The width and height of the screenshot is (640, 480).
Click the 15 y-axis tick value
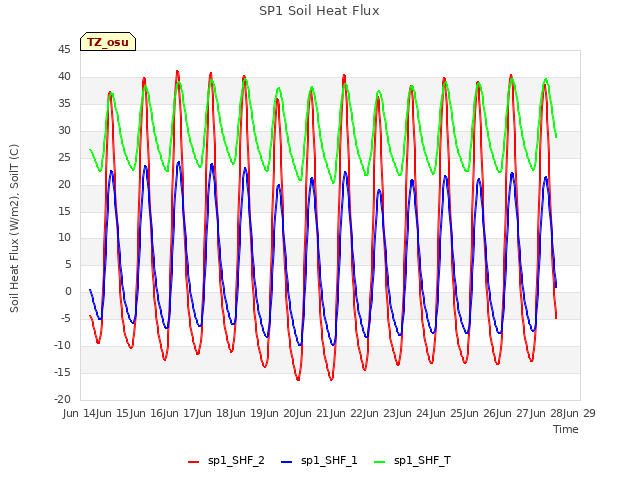point(64,211)
